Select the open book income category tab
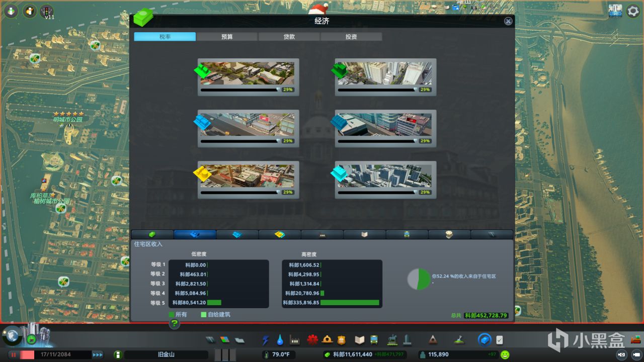644x362 pixels. point(365,234)
